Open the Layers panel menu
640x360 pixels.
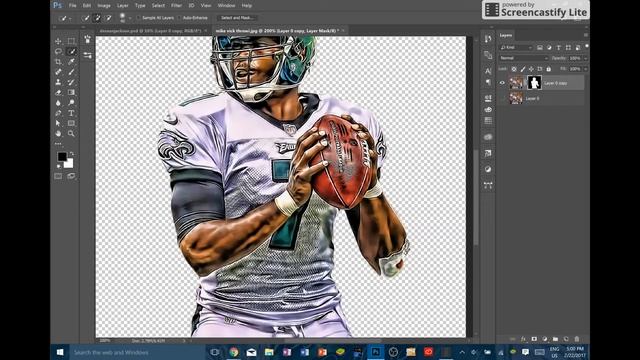click(586, 36)
